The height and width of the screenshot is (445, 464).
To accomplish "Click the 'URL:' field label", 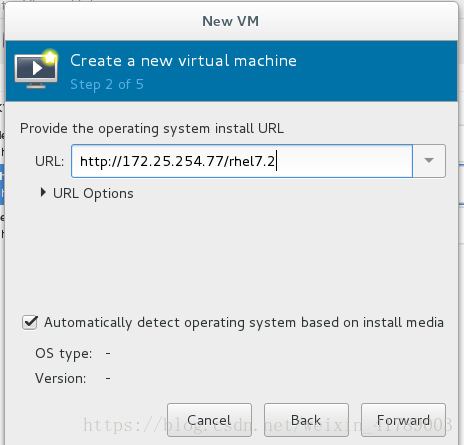I will 49,161.
